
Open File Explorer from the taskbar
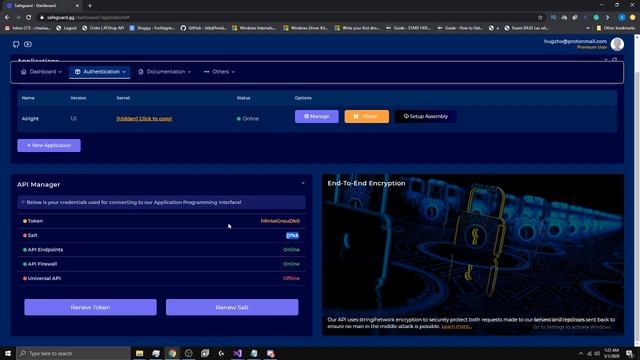(140, 353)
